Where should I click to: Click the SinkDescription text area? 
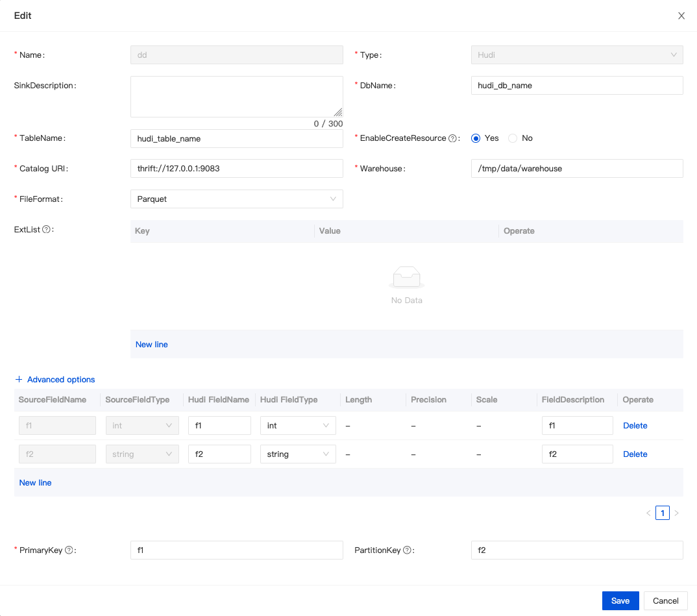(x=236, y=97)
